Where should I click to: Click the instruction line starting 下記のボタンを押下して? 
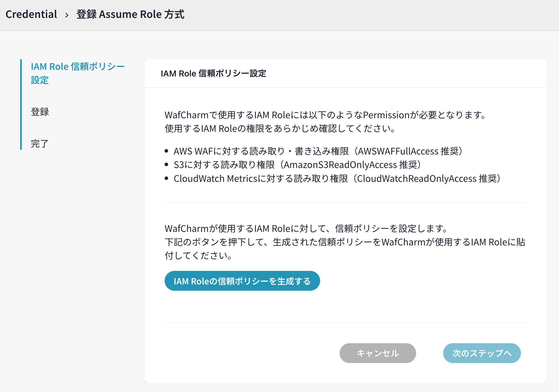coord(345,242)
